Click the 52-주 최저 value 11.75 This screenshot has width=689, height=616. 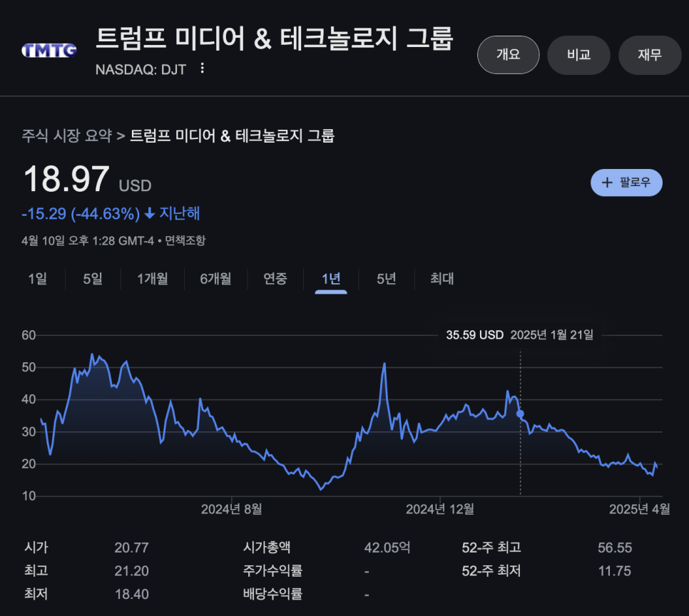click(x=614, y=571)
